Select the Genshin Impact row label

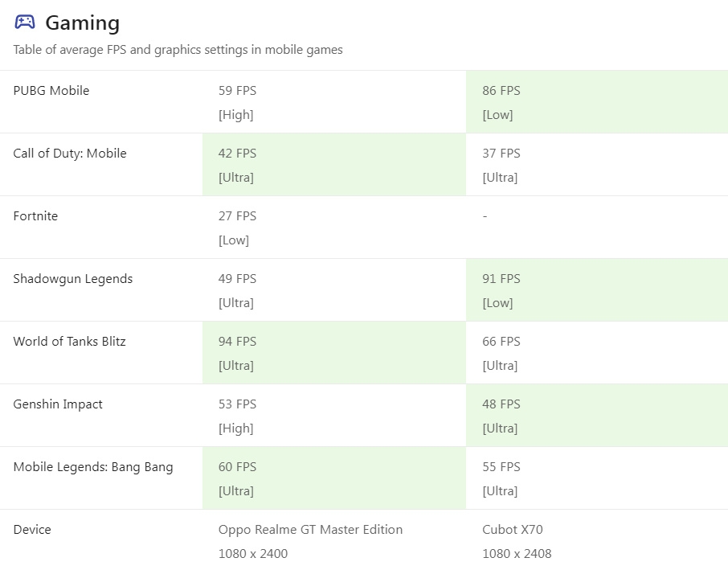[58, 404]
